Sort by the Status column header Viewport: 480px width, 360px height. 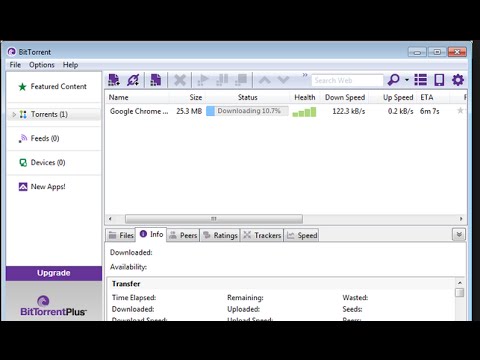tap(247, 97)
